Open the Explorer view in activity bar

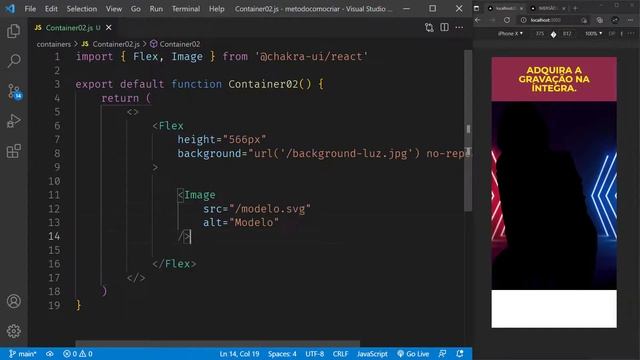[x=13, y=31]
